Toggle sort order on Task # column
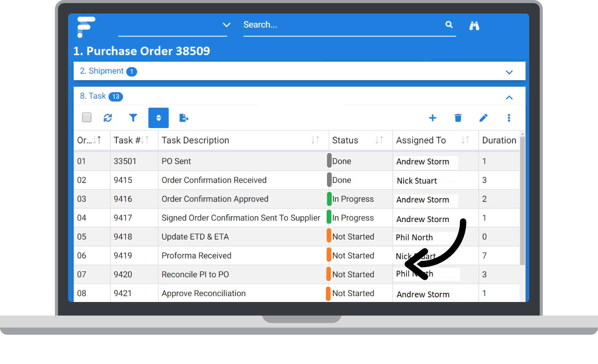Screen dimensions: 598x364 tap(145, 140)
